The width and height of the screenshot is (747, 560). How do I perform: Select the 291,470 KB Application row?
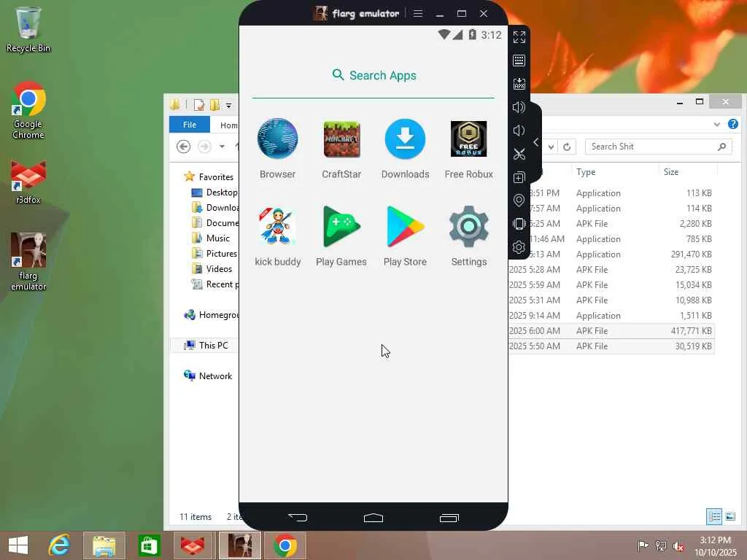click(611, 254)
